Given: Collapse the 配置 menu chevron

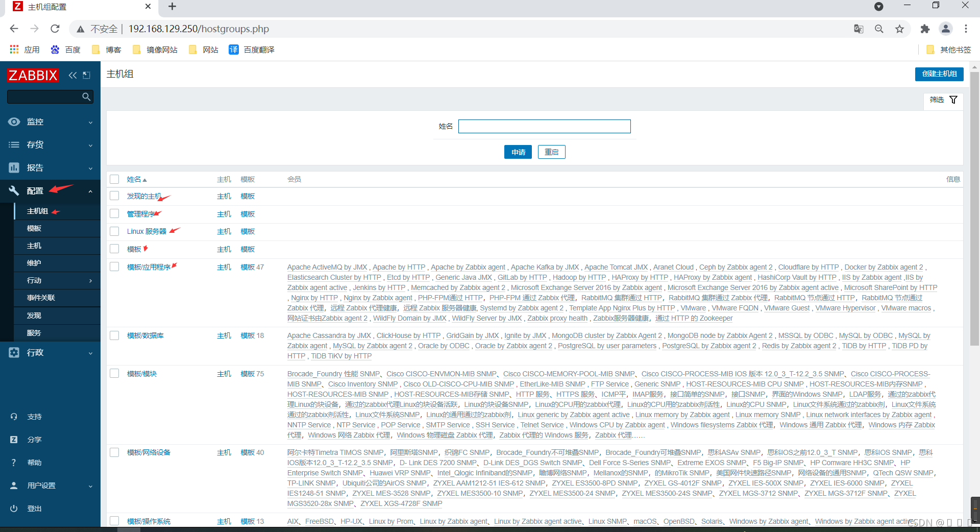Looking at the screenshot, I should 90,191.
